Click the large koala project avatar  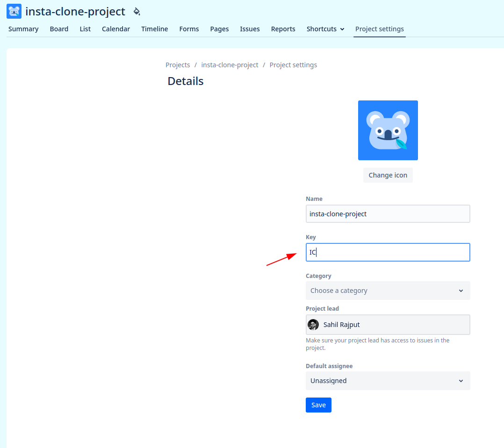[388, 130]
